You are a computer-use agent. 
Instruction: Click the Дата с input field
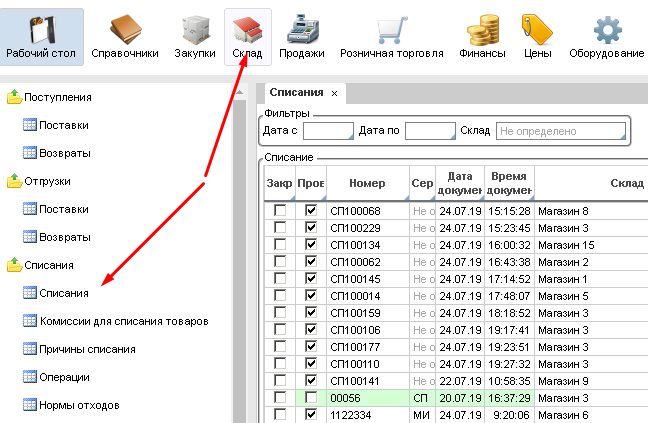[328, 130]
